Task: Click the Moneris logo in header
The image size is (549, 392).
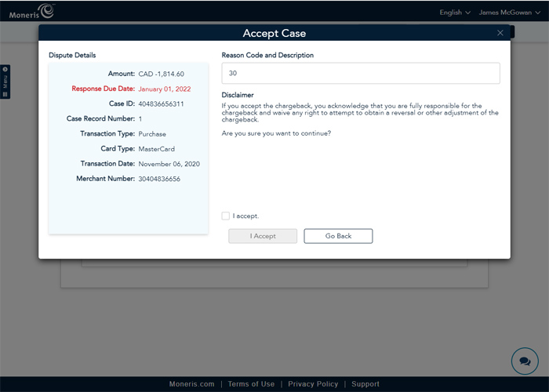Action: click(x=31, y=11)
